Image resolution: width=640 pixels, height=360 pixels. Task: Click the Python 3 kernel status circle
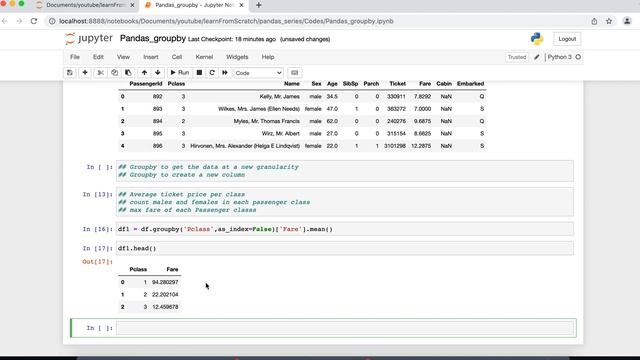(x=578, y=57)
